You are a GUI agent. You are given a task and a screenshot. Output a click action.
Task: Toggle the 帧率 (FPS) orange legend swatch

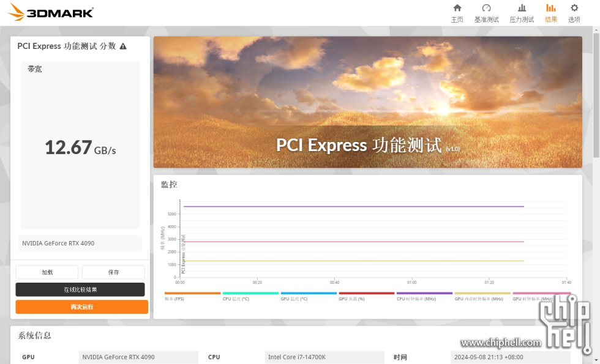[x=192, y=293]
